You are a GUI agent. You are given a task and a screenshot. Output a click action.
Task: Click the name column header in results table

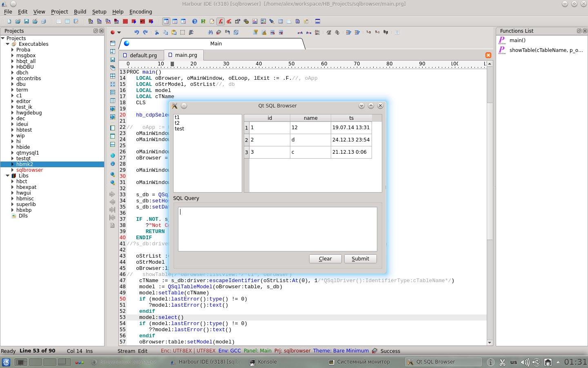[x=310, y=118]
